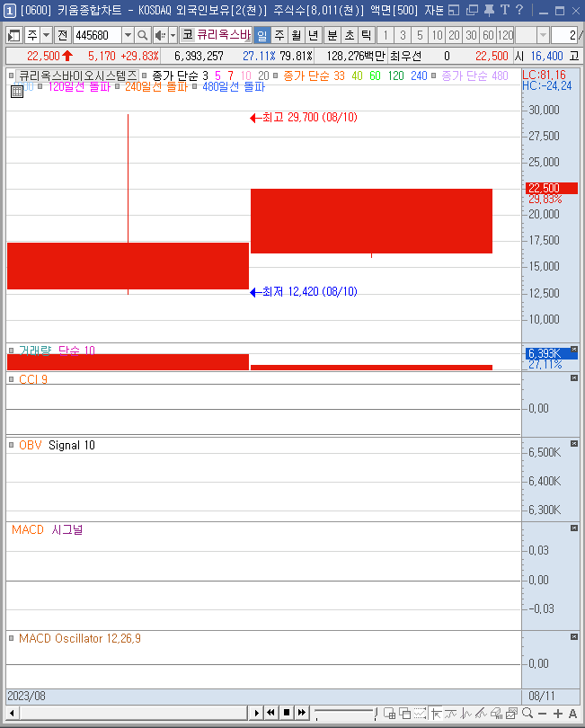Click the dotted chart line icon at bottom
This screenshot has height=728, width=585.
click(x=421, y=713)
